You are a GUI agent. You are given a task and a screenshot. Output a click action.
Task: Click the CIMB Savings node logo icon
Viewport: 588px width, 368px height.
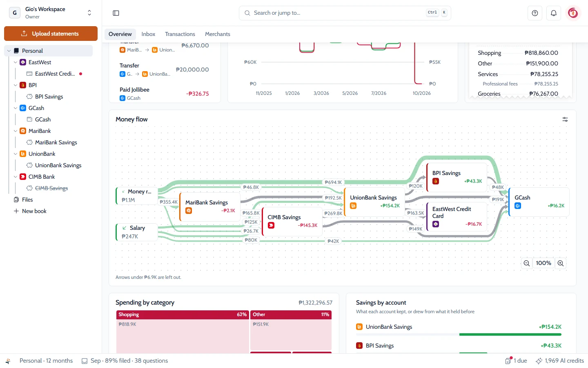pyautogui.click(x=271, y=225)
